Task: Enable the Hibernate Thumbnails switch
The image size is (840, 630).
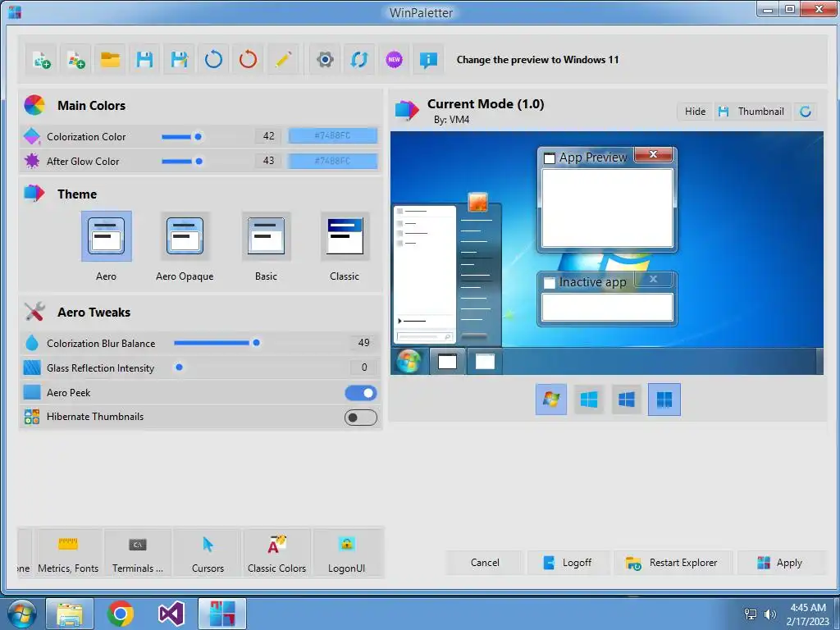Action: point(361,418)
